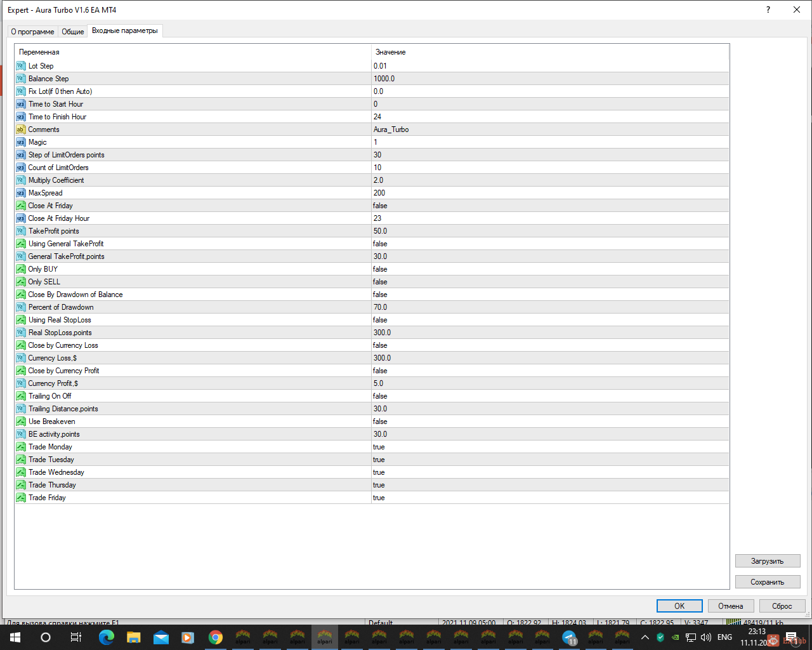Open Microsoft Edge from the taskbar
The height and width of the screenshot is (650, 812).
click(x=106, y=637)
